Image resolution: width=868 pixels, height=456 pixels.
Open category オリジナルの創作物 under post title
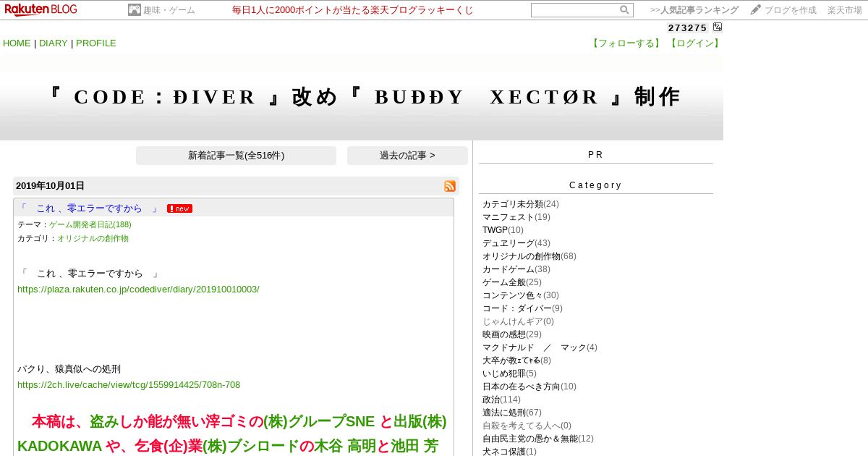point(93,238)
